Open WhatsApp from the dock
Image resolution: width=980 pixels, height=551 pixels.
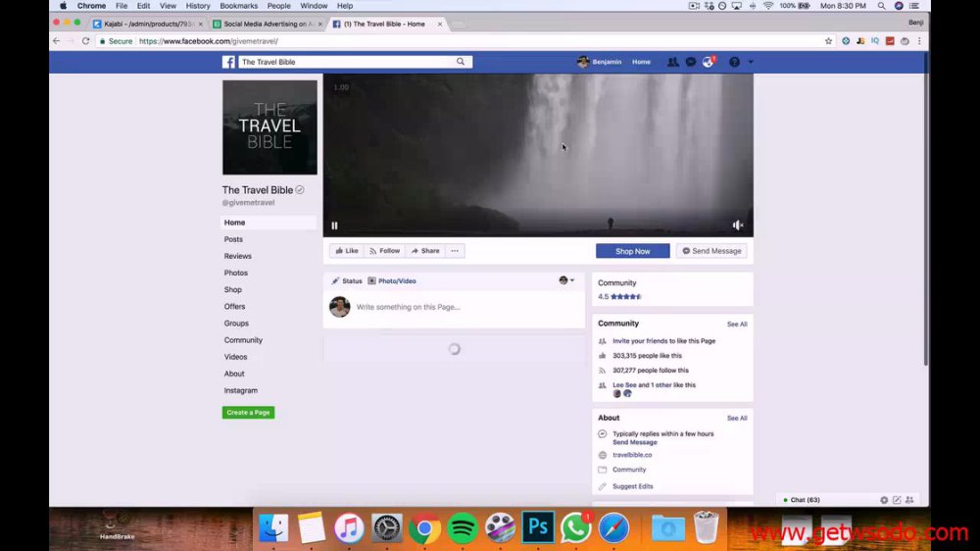coord(575,527)
